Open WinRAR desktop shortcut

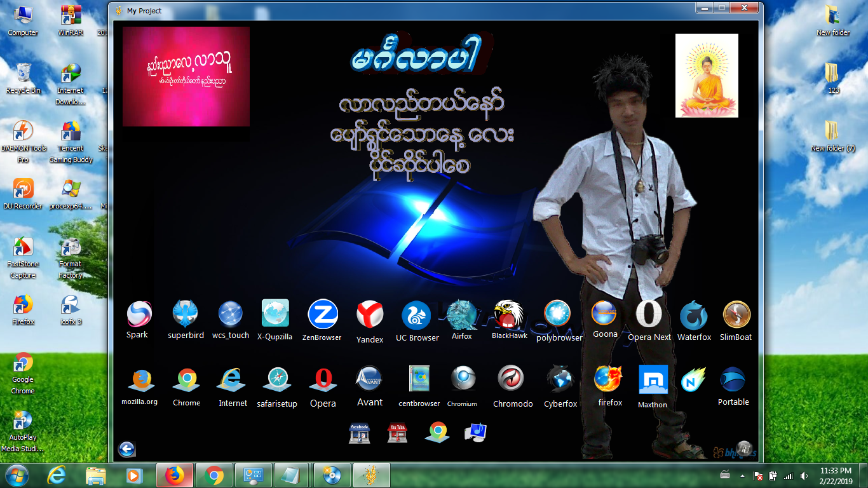click(71, 20)
